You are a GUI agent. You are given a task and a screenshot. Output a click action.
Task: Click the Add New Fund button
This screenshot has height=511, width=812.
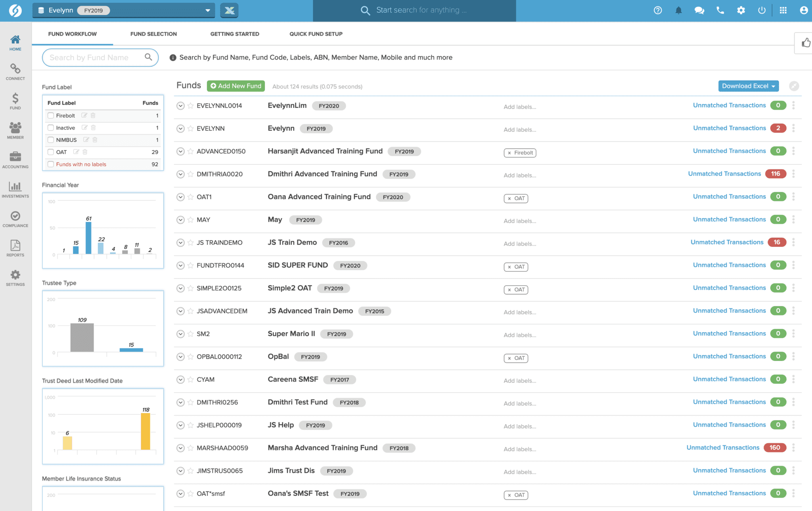tap(236, 86)
